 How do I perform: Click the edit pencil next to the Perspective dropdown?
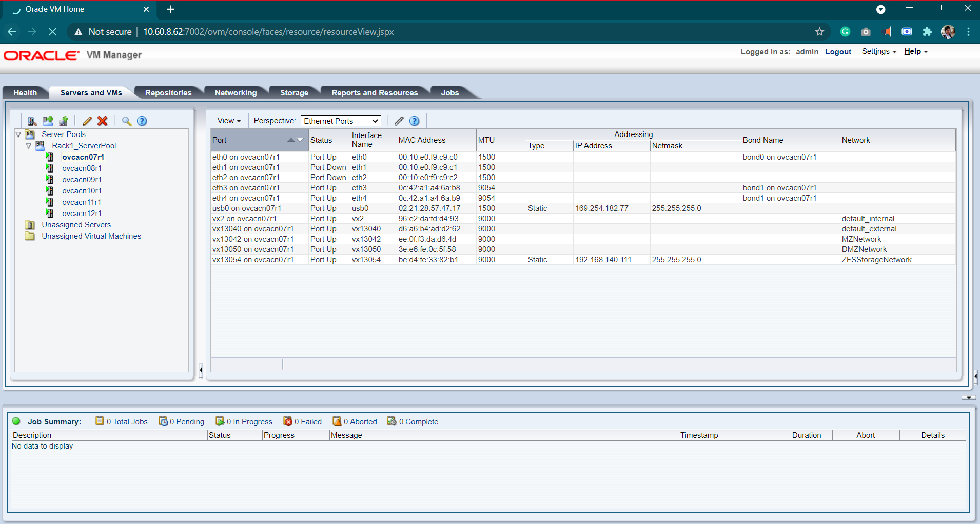coord(399,121)
